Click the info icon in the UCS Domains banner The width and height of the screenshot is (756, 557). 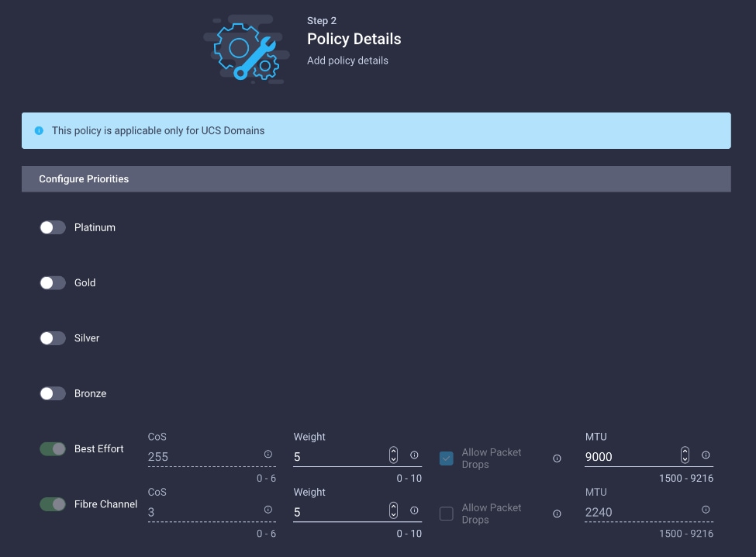pyautogui.click(x=39, y=130)
